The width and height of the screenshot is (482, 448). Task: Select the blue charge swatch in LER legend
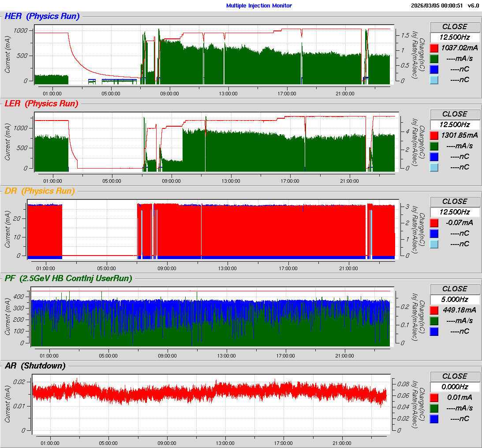(434, 156)
